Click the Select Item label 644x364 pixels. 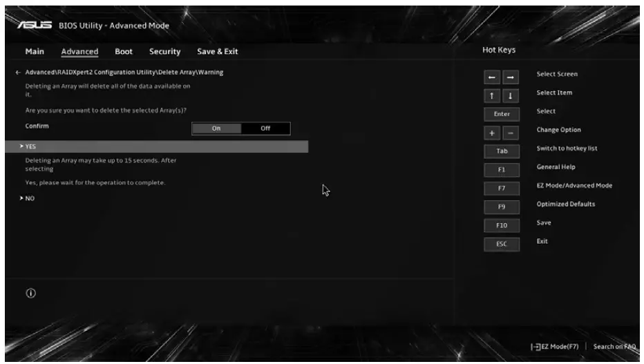(x=554, y=93)
